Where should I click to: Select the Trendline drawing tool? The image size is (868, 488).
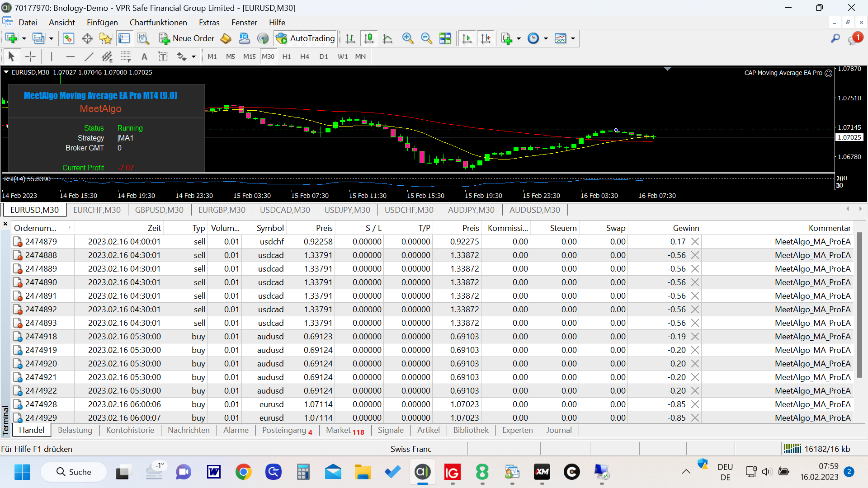click(89, 56)
